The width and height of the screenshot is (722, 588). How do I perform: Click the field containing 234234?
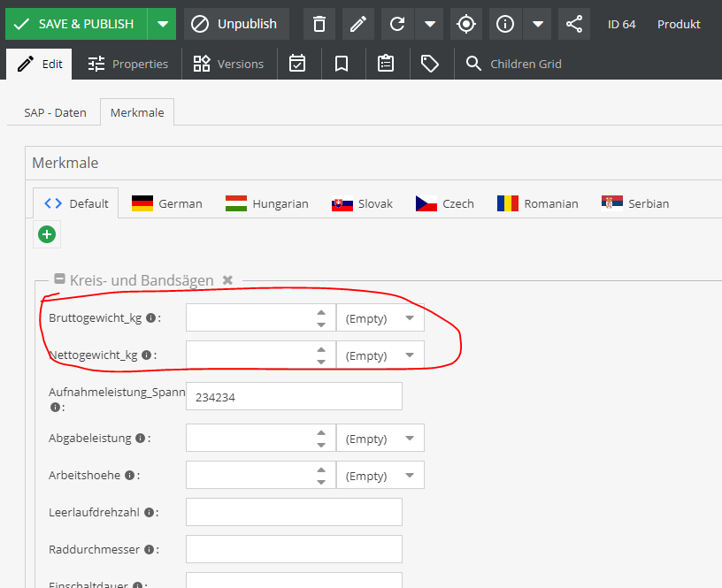click(295, 396)
